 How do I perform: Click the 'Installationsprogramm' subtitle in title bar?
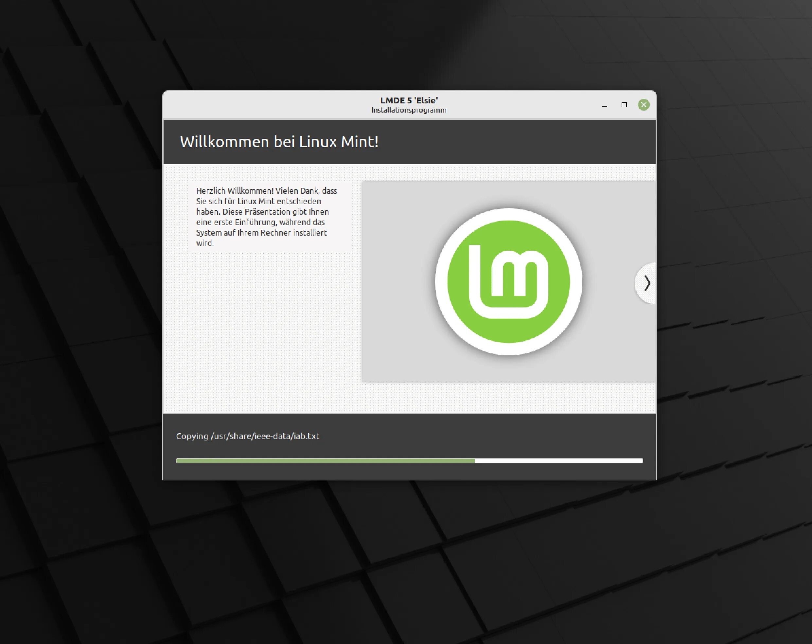(x=409, y=110)
